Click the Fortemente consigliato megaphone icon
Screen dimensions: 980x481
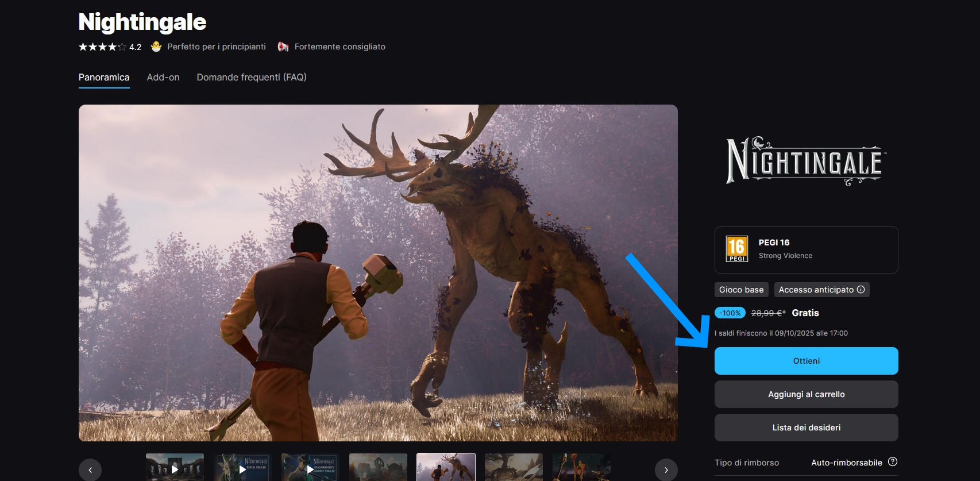(283, 47)
